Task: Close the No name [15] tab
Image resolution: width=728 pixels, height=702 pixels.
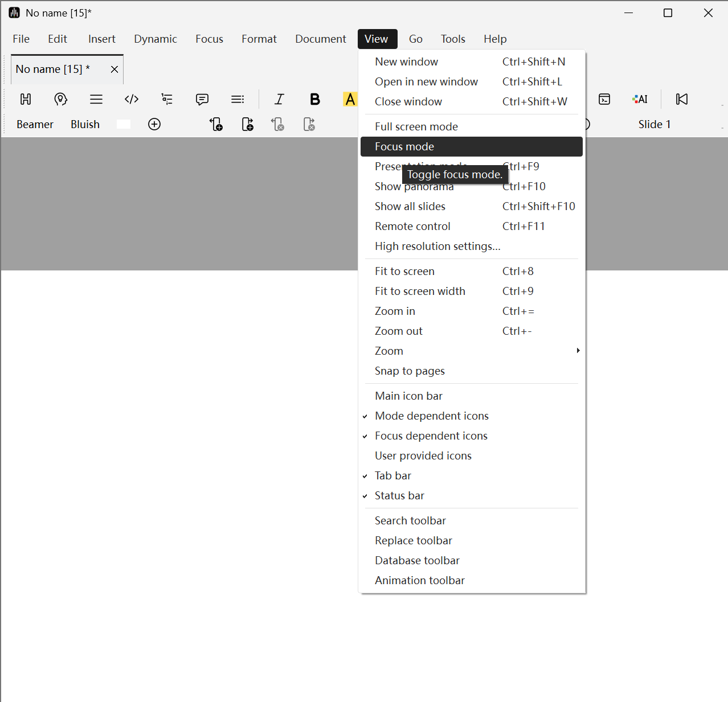Action: (114, 69)
